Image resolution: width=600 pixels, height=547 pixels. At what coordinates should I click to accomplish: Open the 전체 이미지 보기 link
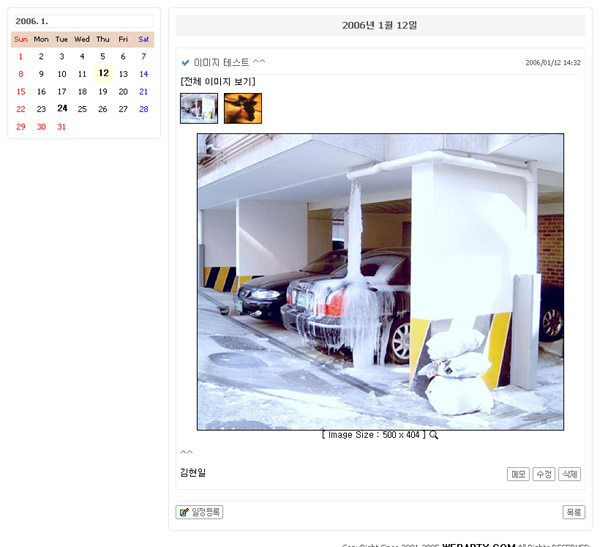218,82
